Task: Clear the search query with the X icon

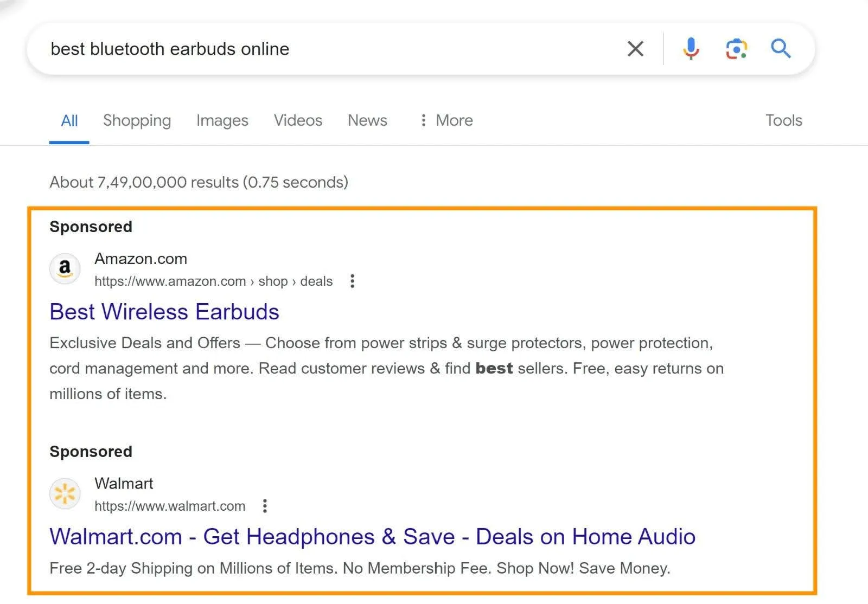Action: [635, 49]
